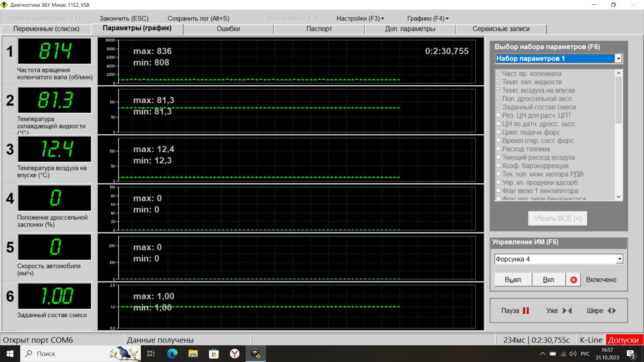Screen dimensions: 644x362
Task: Switch to Ошибки tab
Action: (228, 29)
